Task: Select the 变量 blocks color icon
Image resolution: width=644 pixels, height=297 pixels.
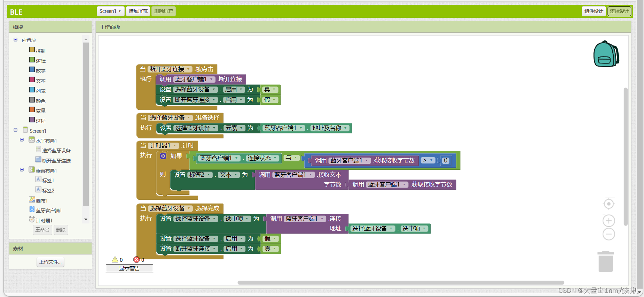Action: coord(32,110)
